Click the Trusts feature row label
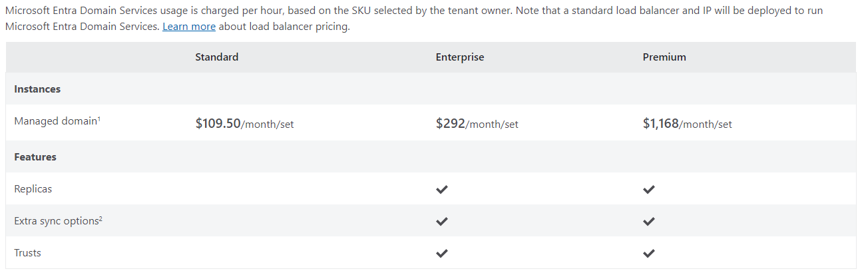Image resolution: width=868 pixels, height=277 pixels. pos(27,253)
